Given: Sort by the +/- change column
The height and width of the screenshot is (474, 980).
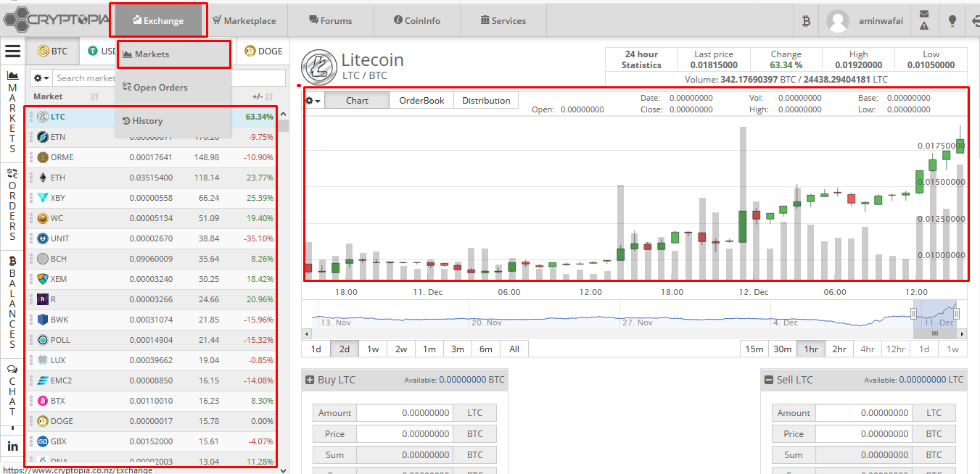Looking at the screenshot, I should [x=262, y=96].
